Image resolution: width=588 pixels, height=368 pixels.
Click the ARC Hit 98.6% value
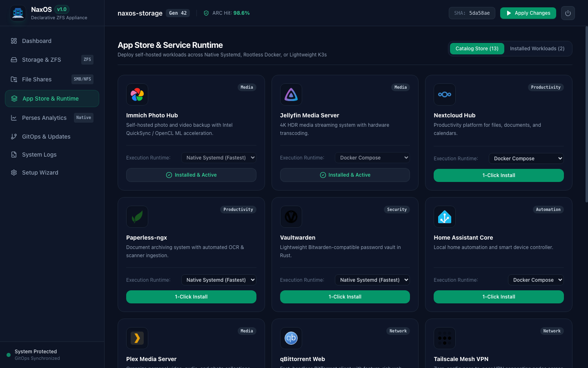coord(241,13)
